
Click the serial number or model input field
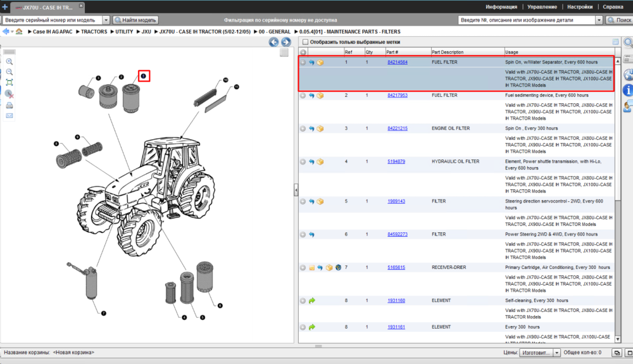coord(53,20)
